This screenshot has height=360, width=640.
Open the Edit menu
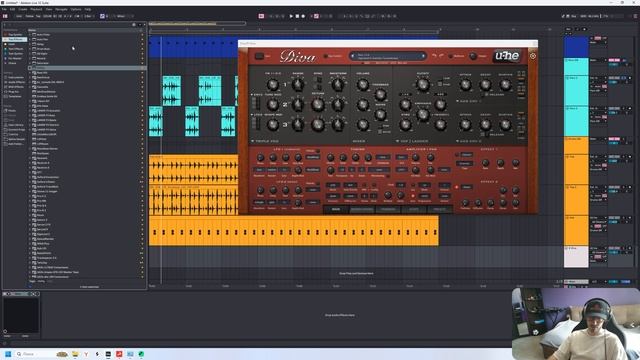tap(12, 9)
